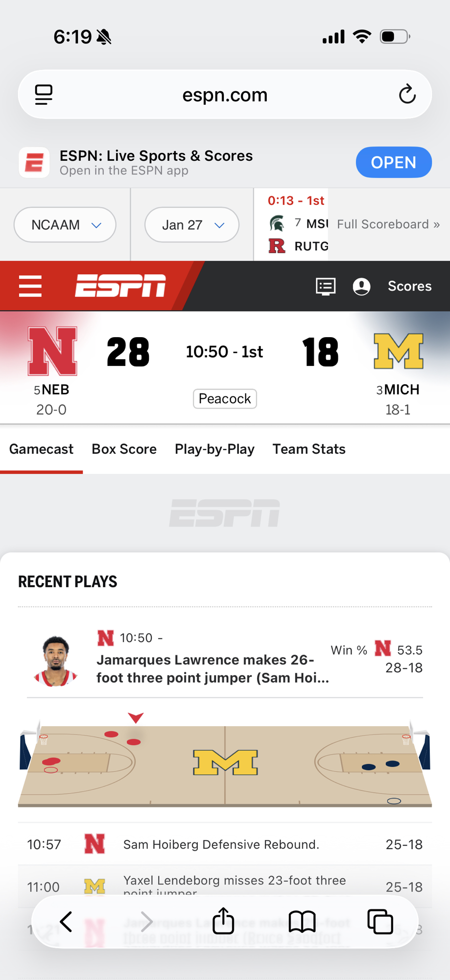Open Safari bookmarks book icon
This screenshot has height=980, width=450.
(302, 922)
